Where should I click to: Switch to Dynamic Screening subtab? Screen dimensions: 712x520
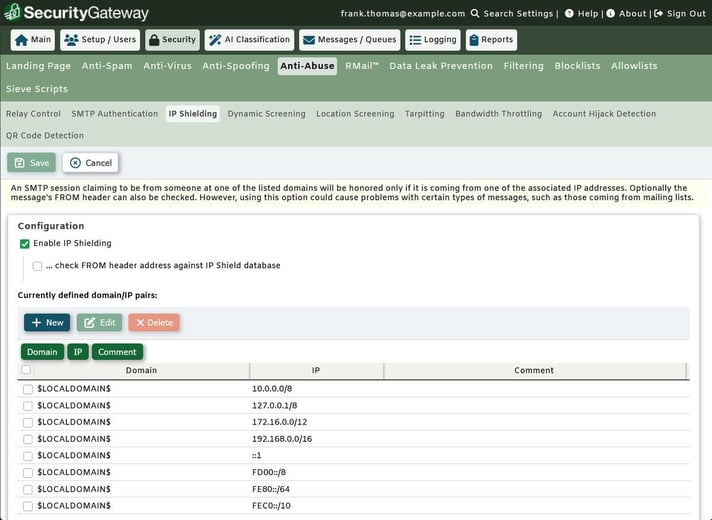coord(267,114)
